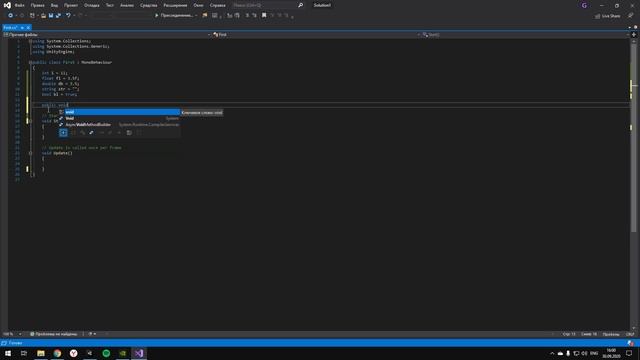Open Unity from the taskbar
The height and width of the screenshot is (360, 640).
[x=90, y=353]
